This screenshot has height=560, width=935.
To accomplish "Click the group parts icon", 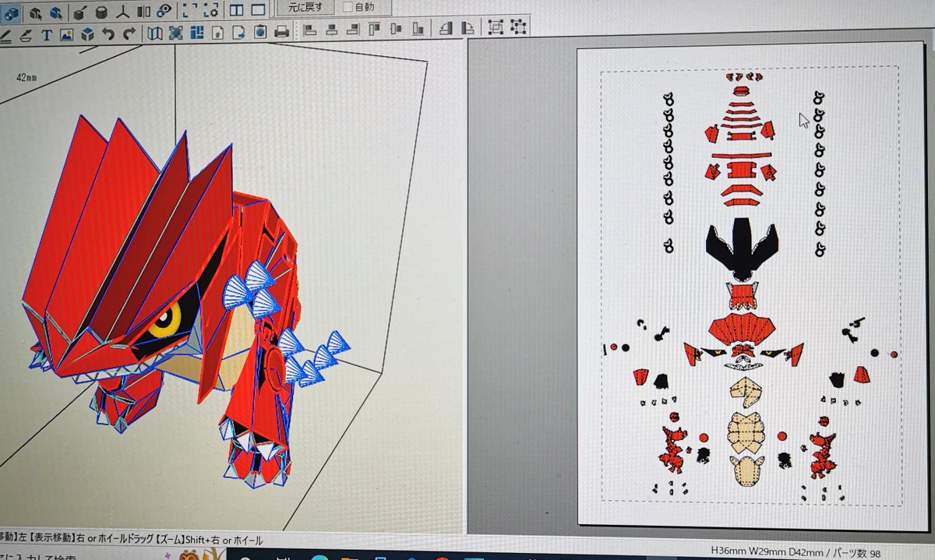I will pyautogui.click(x=496, y=27).
